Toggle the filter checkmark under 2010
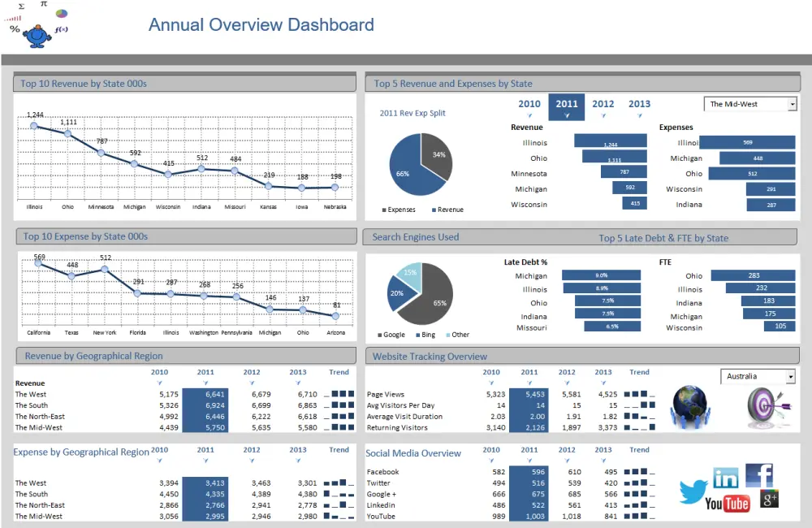The height and width of the screenshot is (528, 812). point(530,115)
